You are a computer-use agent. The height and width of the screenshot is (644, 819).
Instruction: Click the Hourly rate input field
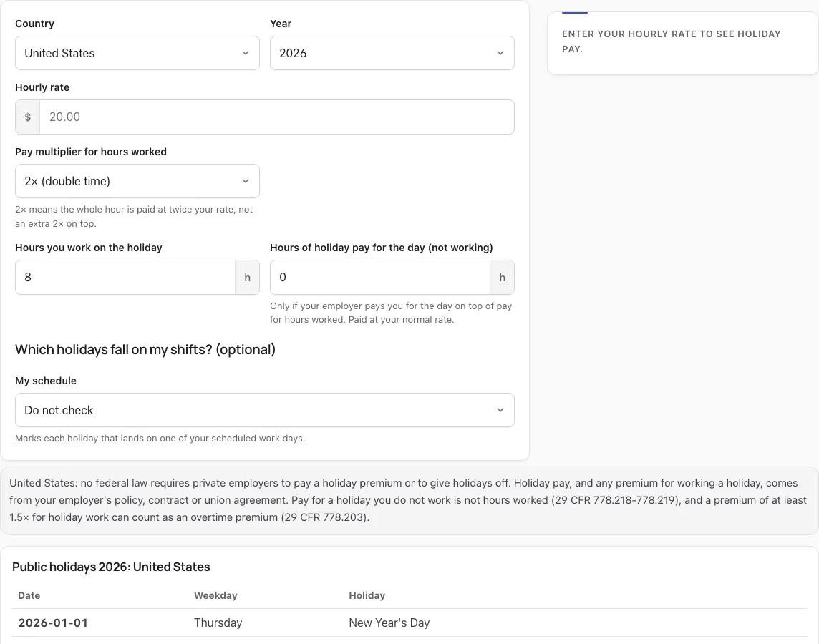pos(277,117)
